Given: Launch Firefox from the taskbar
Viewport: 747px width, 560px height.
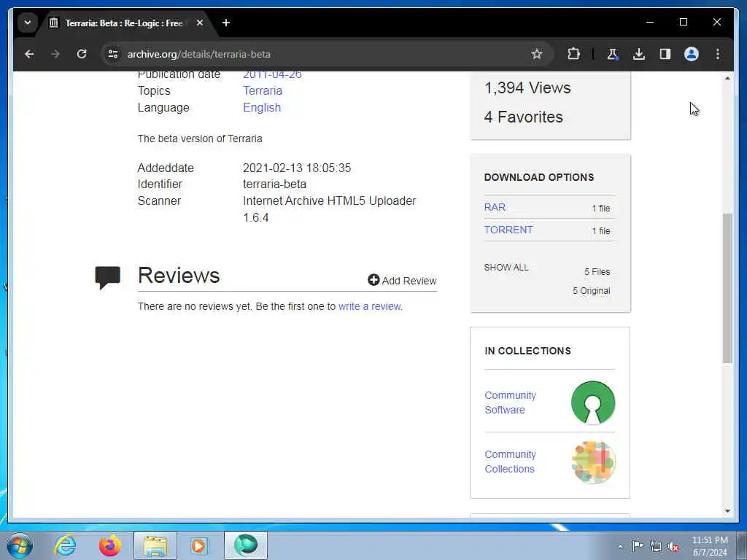Looking at the screenshot, I should click(110, 545).
